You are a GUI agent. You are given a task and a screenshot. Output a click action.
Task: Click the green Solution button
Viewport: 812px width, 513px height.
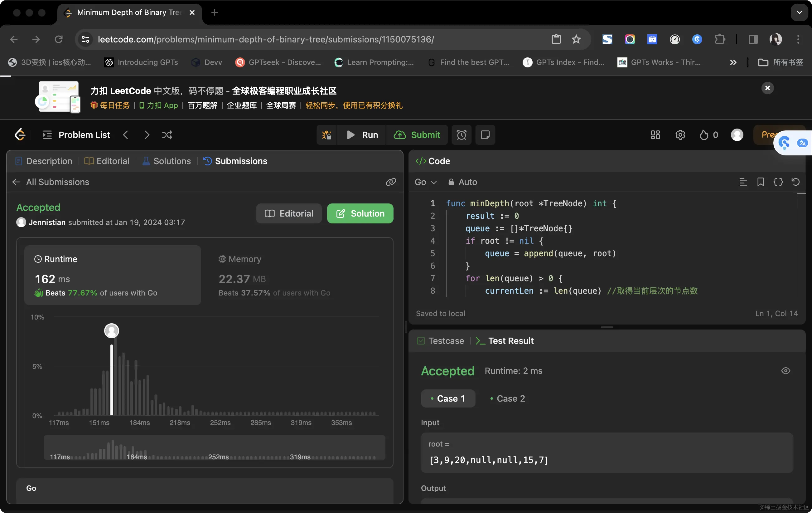[360, 213]
